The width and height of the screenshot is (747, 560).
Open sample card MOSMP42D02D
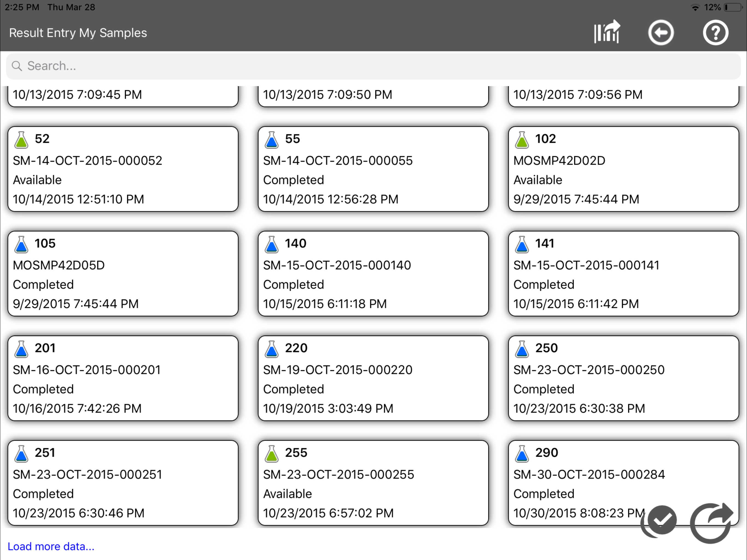point(623,169)
